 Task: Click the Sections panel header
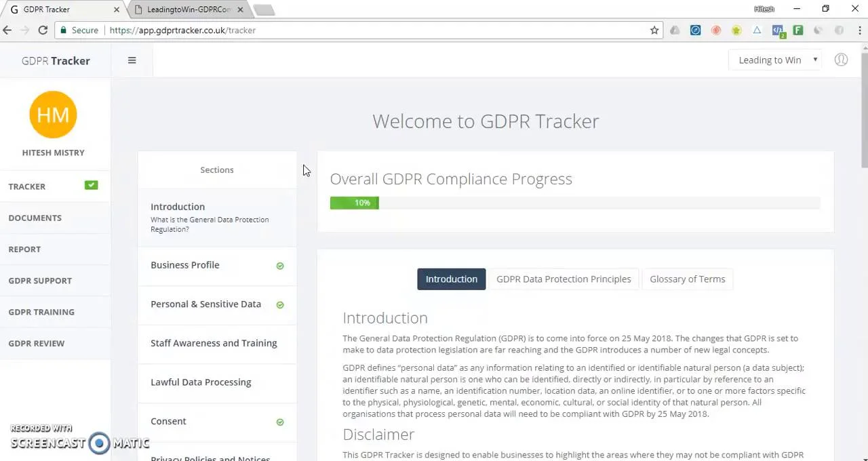coord(217,169)
